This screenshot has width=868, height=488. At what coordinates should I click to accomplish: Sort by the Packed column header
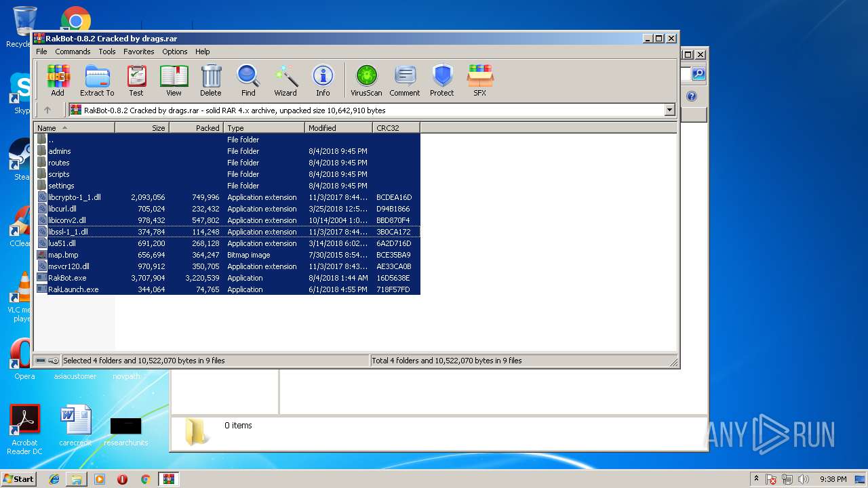197,127
